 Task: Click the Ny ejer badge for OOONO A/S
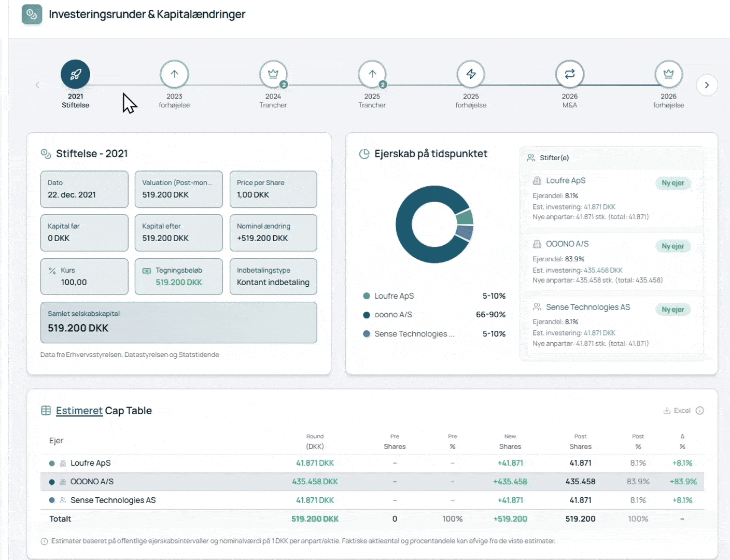point(672,246)
